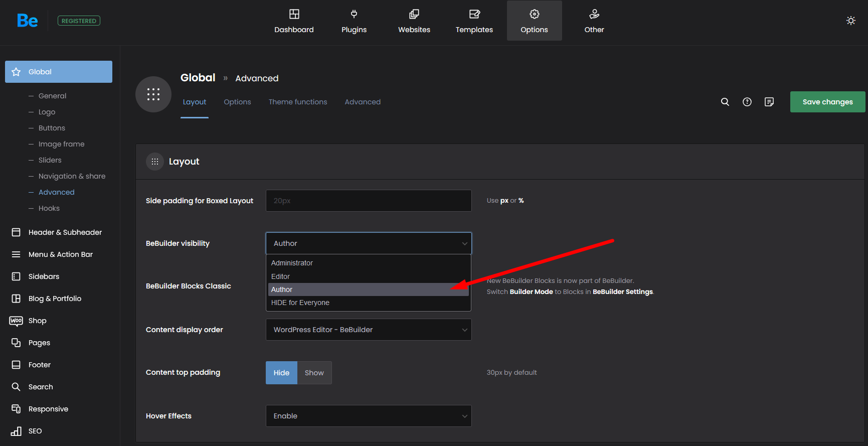Image resolution: width=868 pixels, height=446 pixels.
Task: Choose HIDE for Everyone option
Action: (x=369, y=303)
